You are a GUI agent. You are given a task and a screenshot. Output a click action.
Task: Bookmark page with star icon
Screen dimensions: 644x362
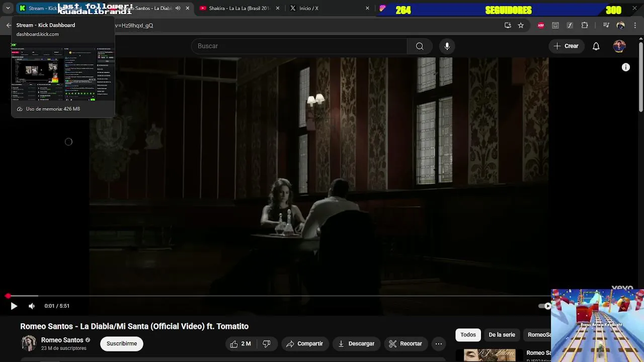tap(521, 25)
